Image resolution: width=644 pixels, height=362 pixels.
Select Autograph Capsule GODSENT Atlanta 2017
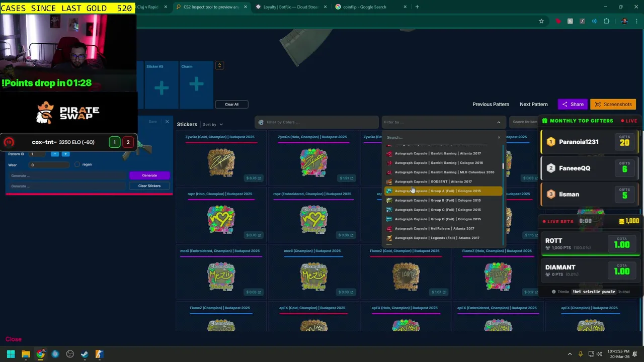443,182
